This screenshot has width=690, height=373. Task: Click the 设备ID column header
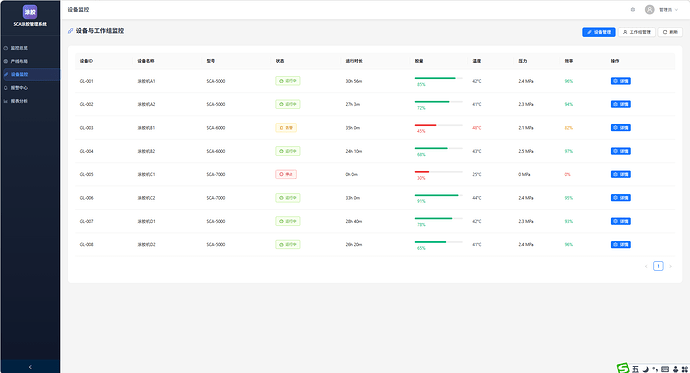pos(86,61)
